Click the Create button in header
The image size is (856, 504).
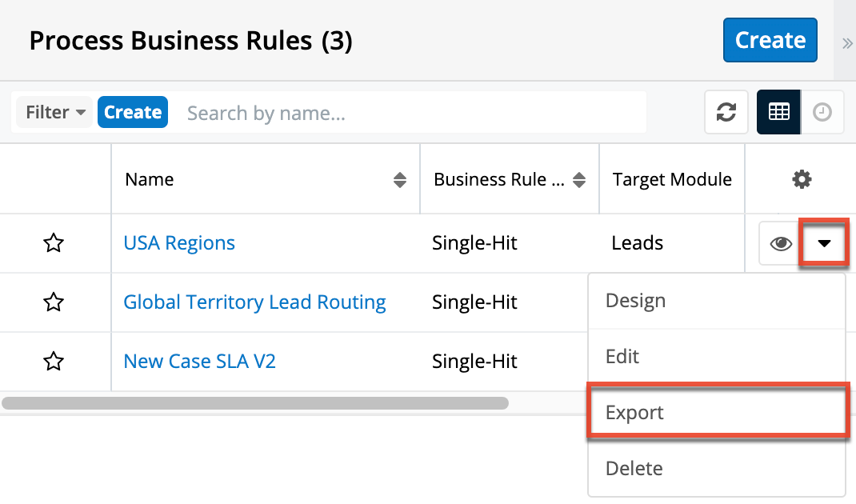[x=770, y=40]
